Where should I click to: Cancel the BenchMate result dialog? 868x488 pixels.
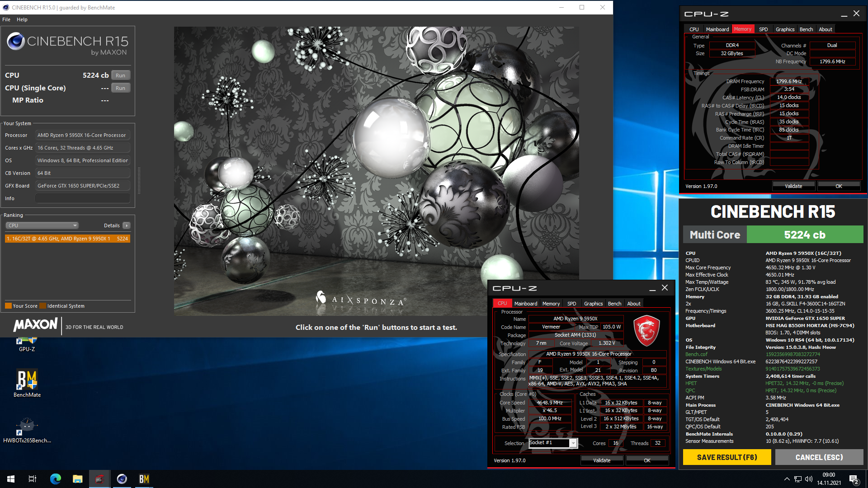819,457
